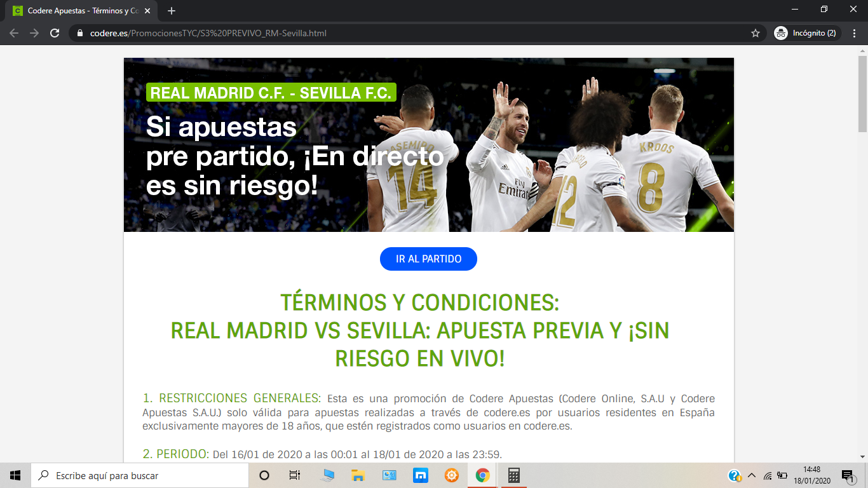Open File Explorer from the taskbar
The width and height of the screenshot is (868, 488).
[358, 475]
